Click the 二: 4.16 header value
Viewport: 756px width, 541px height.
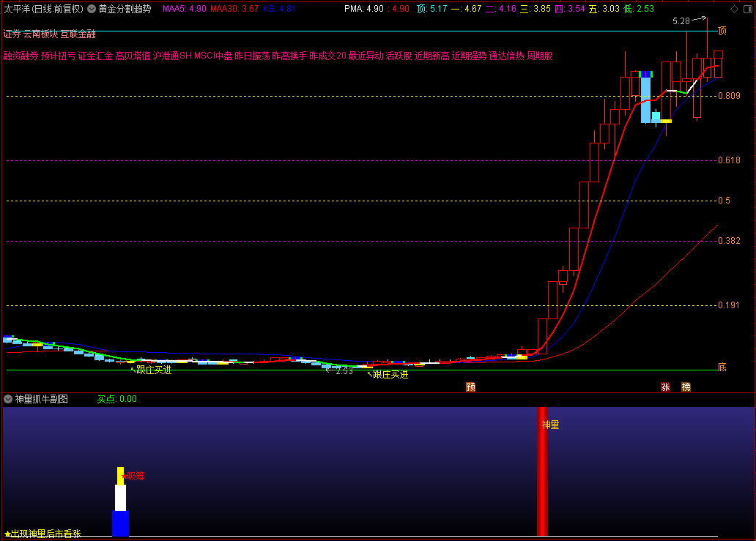pyautogui.click(x=501, y=9)
